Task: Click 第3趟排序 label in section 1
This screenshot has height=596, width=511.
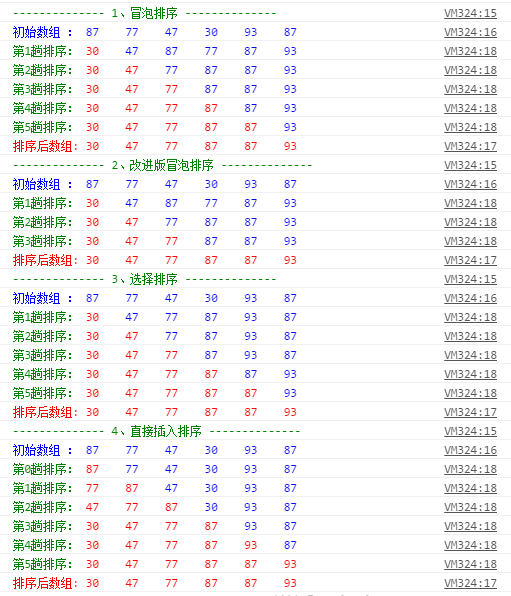Action: [42, 89]
